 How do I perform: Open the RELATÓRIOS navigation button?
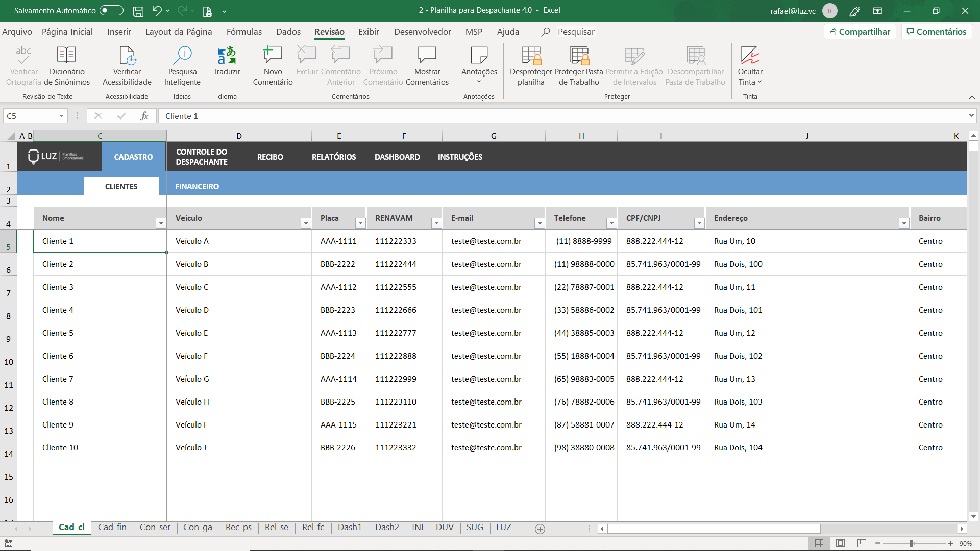click(x=334, y=157)
